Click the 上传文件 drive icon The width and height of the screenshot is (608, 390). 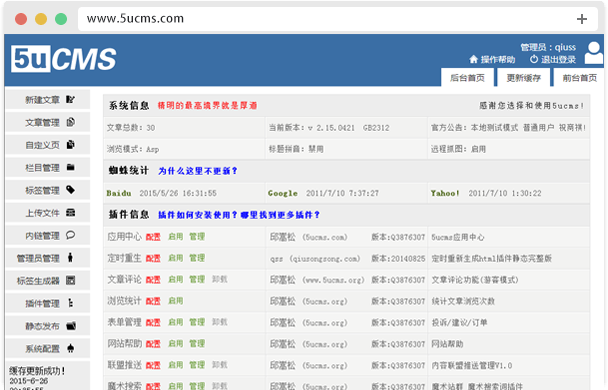[x=70, y=212]
